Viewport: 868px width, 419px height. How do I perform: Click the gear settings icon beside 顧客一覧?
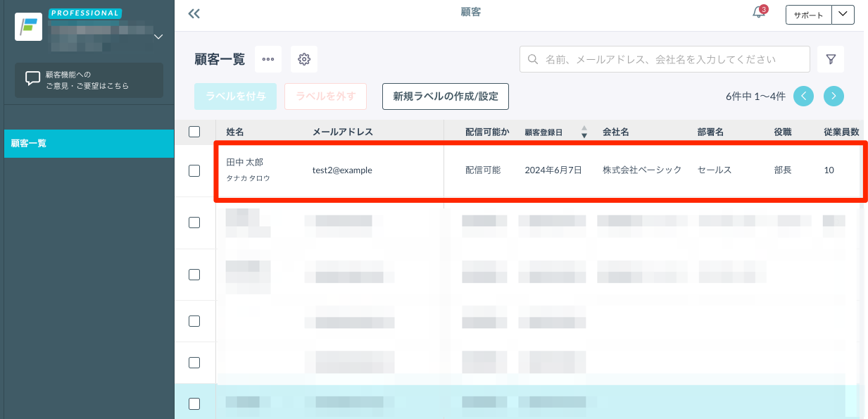coord(304,59)
